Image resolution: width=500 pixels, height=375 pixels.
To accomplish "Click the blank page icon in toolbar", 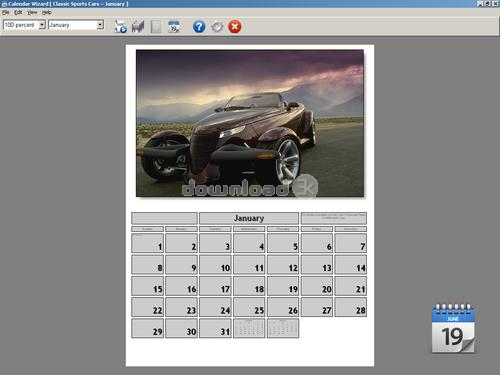I will point(156,27).
